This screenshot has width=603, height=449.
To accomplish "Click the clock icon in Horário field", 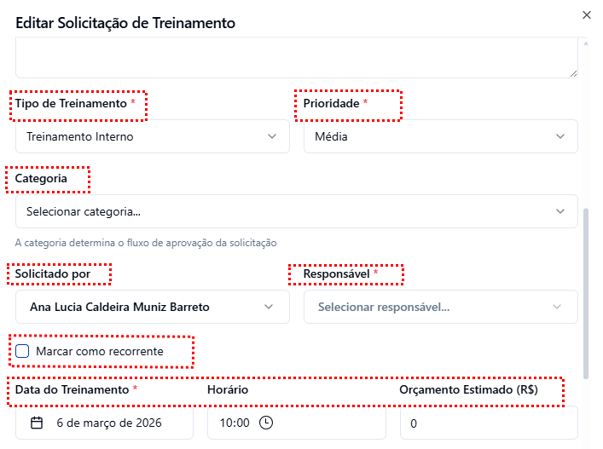I will pos(266,423).
